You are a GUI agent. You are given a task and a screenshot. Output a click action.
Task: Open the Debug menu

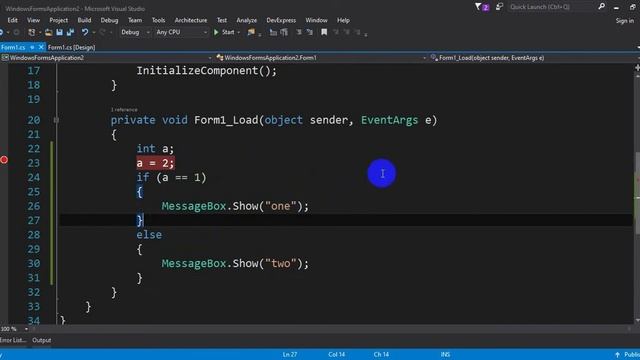[109, 20]
